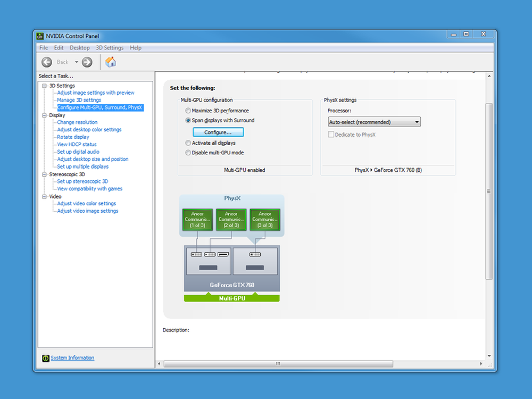Screen dimensions: 532x399
Task: Select Activate all displays radio button
Action: pyautogui.click(x=188, y=143)
